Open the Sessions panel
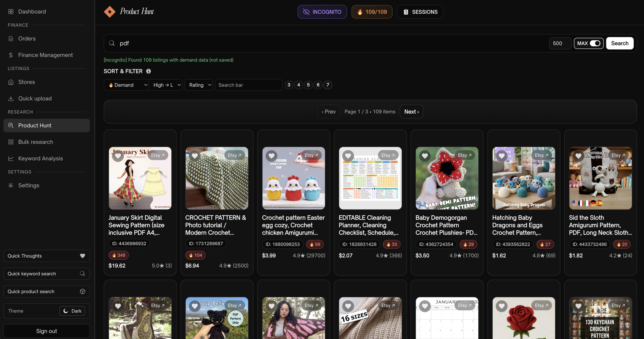644x339 pixels. point(420,11)
